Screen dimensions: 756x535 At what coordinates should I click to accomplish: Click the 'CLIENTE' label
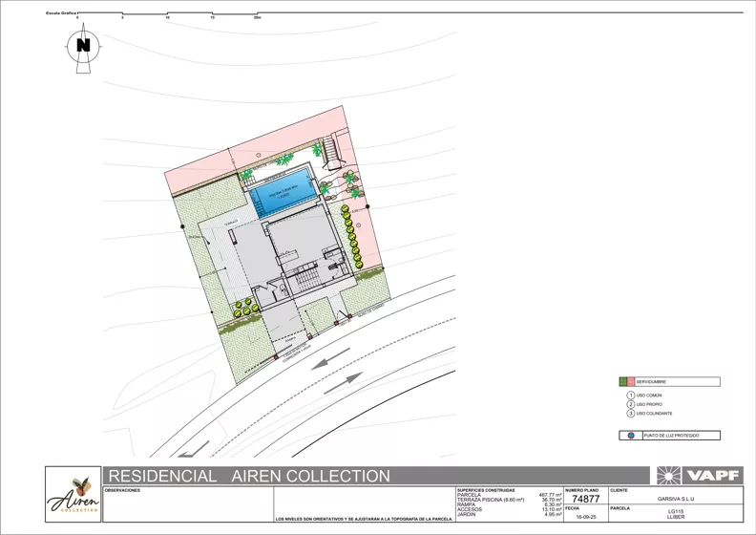click(x=619, y=491)
